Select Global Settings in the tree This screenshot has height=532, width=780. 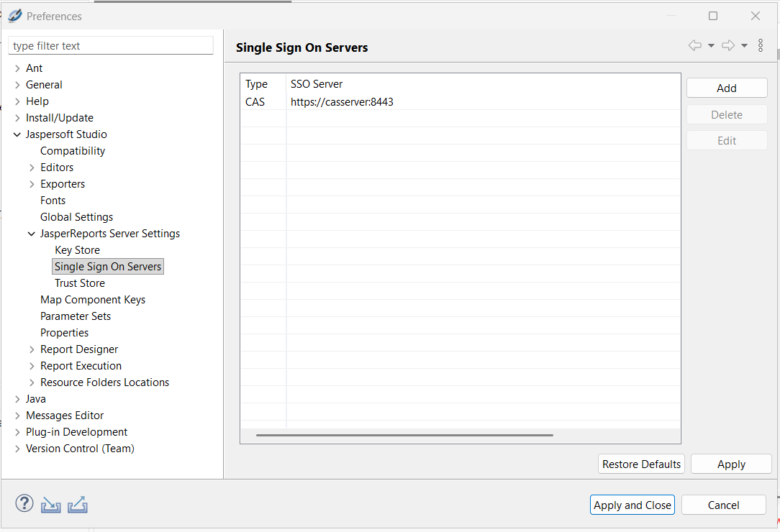pyautogui.click(x=76, y=217)
